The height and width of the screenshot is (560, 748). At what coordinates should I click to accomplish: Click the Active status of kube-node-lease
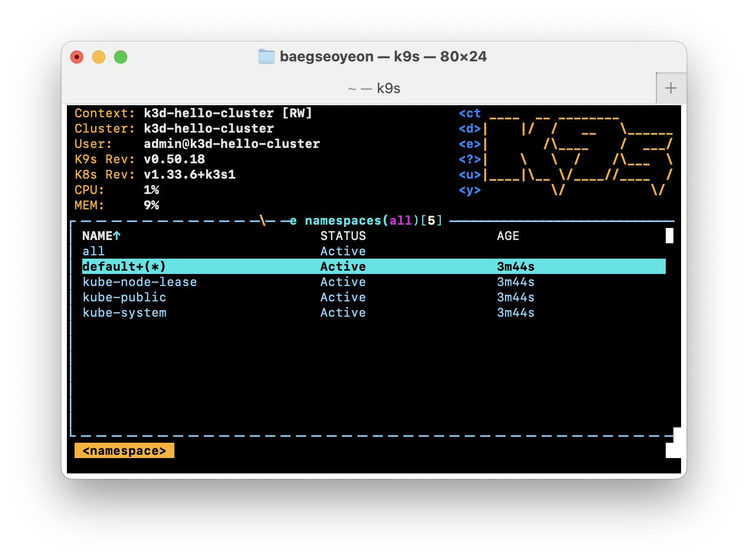(x=343, y=282)
